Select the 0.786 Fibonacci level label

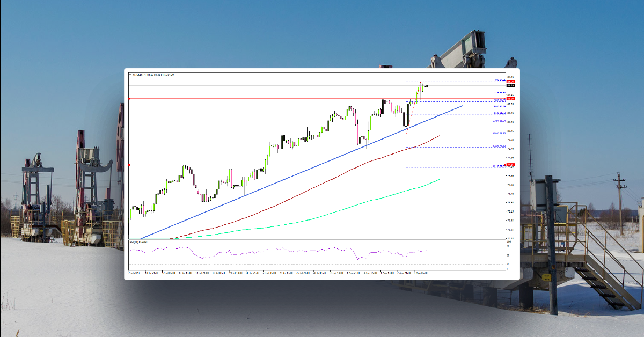(498, 121)
